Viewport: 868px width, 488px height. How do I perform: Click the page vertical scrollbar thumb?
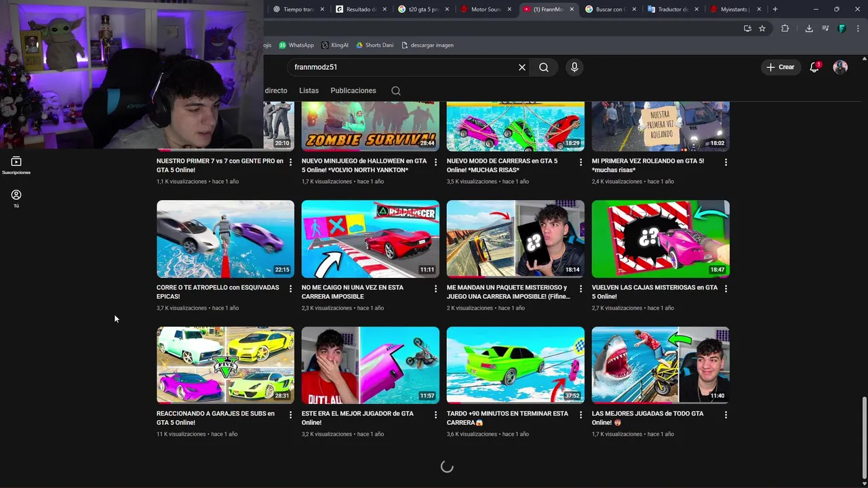click(864, 437)
